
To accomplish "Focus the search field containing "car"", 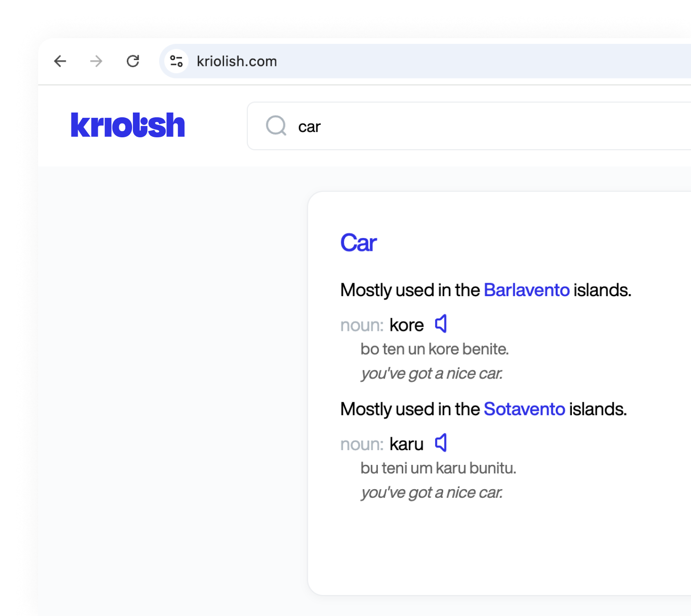I will (x=429, y=127).
